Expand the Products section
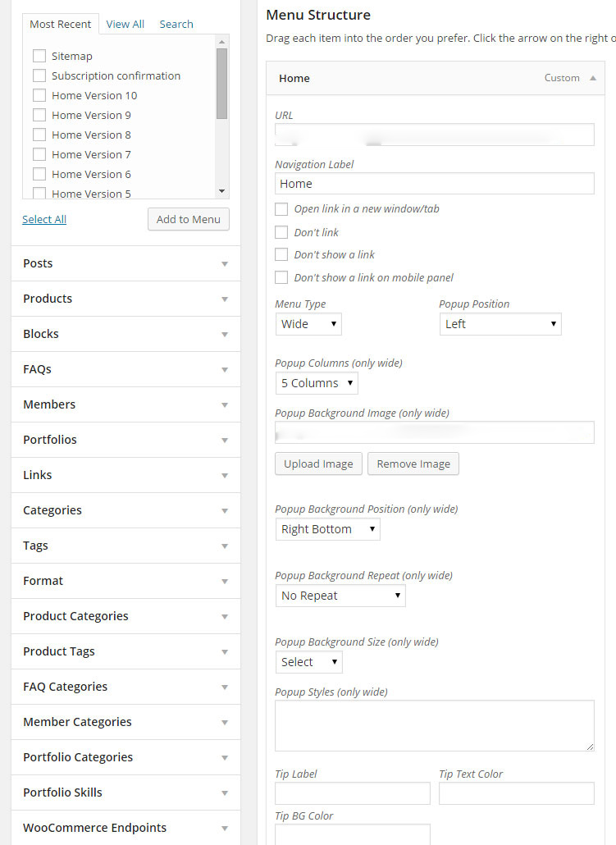 click(125, 299)
